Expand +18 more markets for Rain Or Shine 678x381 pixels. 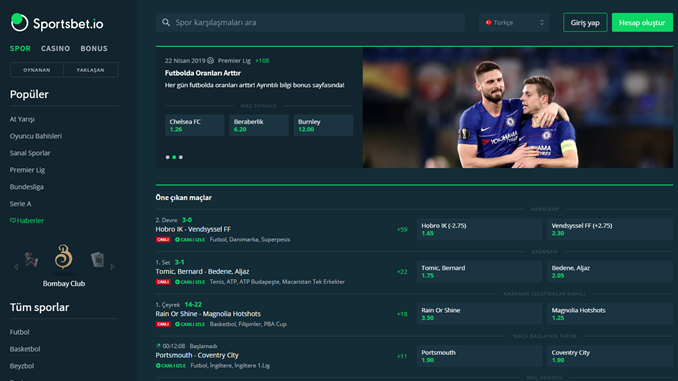coord(402,314)
